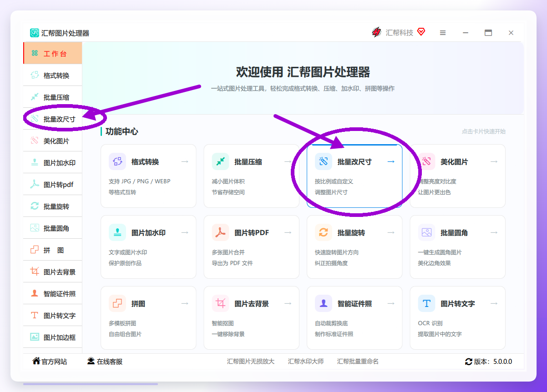Click the 图片转PDF card icon
Image resolution: width=547 pixels, height=392 pixels.
tap(220, 232)
